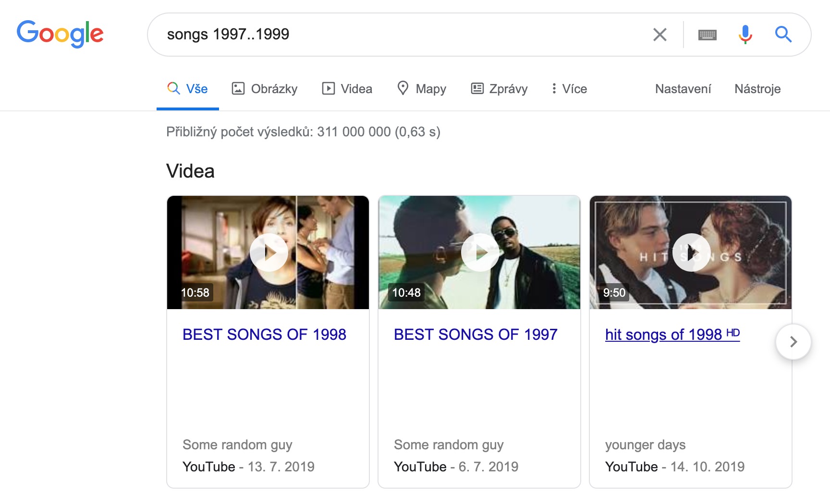The width and height of the screenshot is (830, 504).
Task: Play the BEST SONGS OF 1998 video
Action: click(269, 252)
